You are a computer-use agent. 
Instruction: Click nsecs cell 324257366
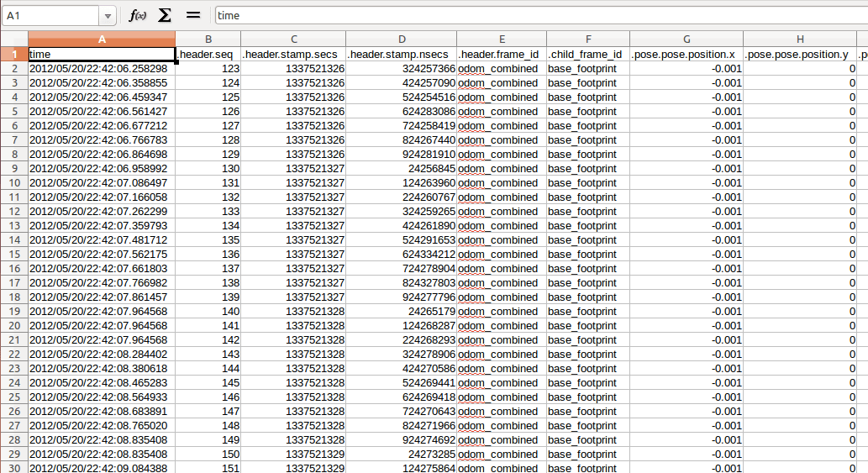pos(402,69)
